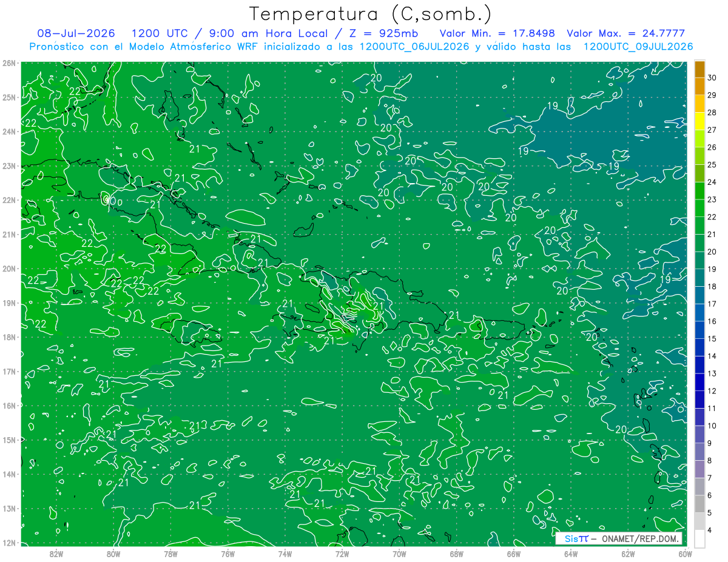Image resolution: width=728 pixels, height=562 pixels.
Task: Click the latitude axis label "12N"
Action: [x=8, y=543]
